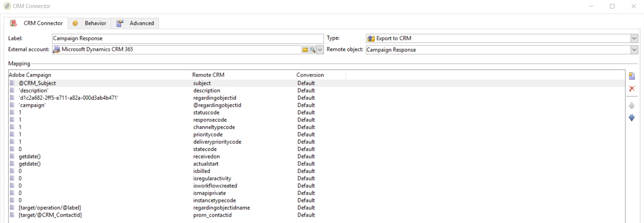The width and height of the screenshot is (644, 223).
Task: Click the ismapiprivate remote field
Action: pyautogui.click(x=209, y=193)
